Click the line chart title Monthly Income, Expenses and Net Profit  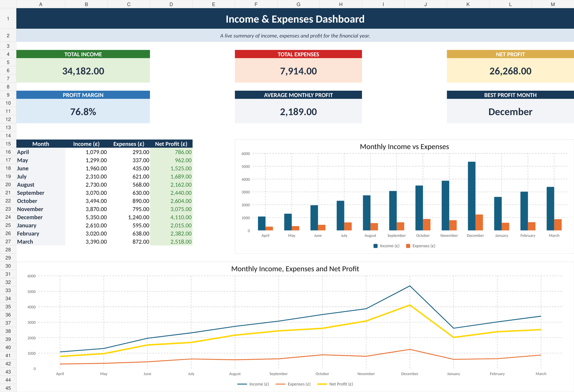click(295, 269)
